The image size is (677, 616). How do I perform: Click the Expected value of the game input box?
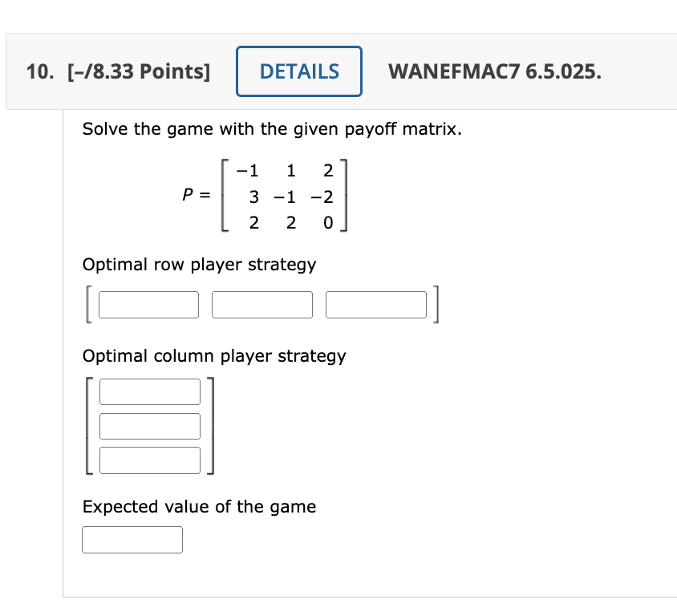132,539
